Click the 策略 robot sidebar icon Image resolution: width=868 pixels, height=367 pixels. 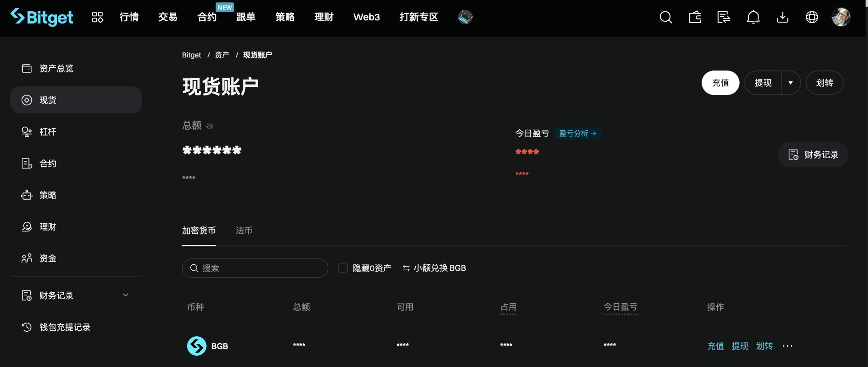click(x=27, y=195)
